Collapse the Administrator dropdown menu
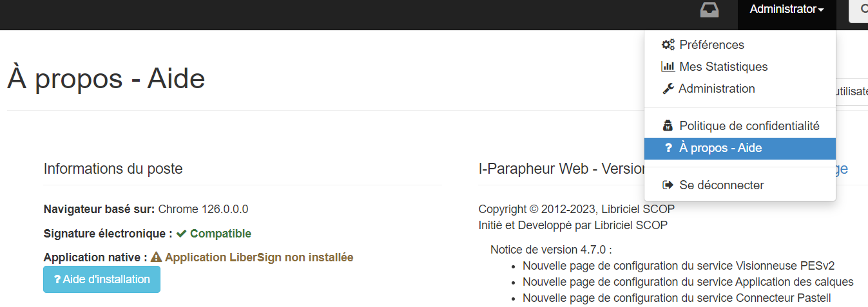Screen dimensions: 868x307 pos(782,10)
